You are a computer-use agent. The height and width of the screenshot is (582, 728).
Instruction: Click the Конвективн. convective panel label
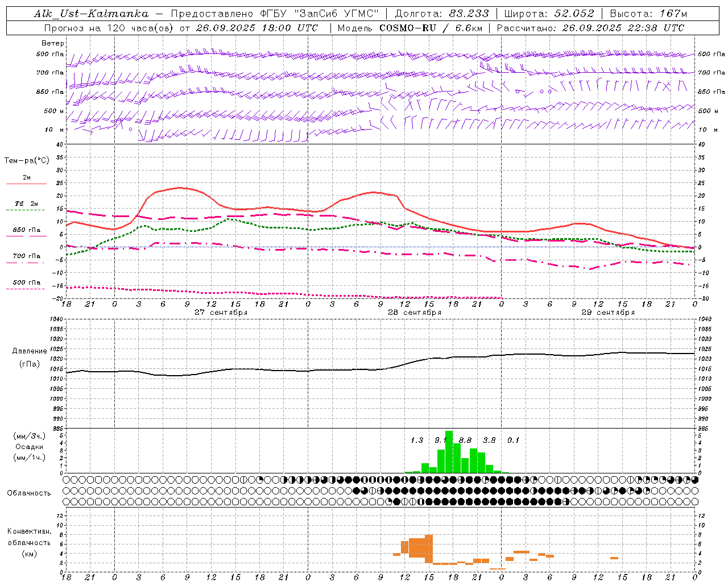30,531
